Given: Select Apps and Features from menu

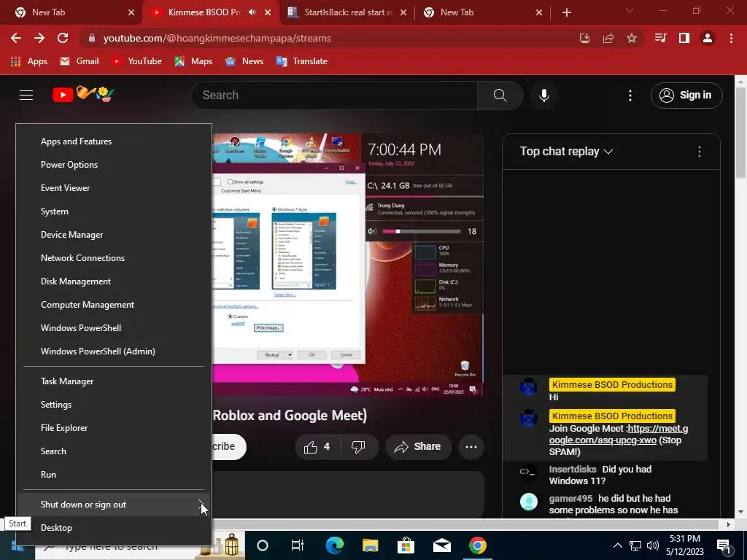Looking at the screenshot, I should coord(115,141).
